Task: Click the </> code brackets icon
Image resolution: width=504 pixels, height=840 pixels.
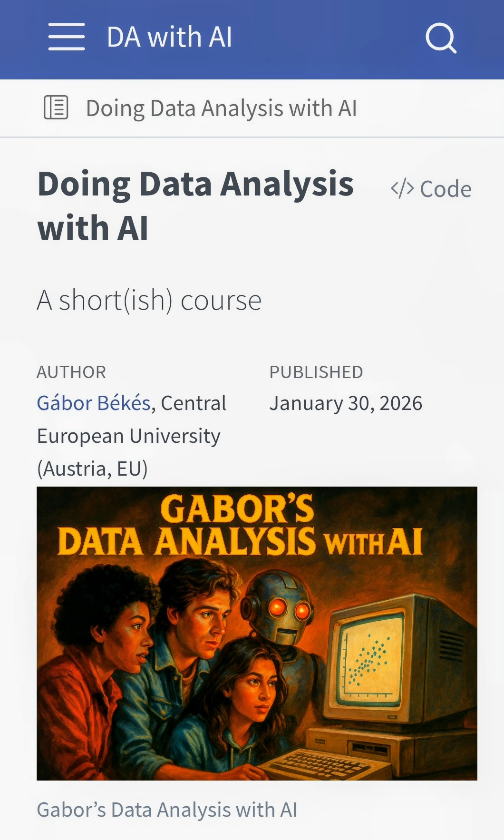Action: coord(402,189)
